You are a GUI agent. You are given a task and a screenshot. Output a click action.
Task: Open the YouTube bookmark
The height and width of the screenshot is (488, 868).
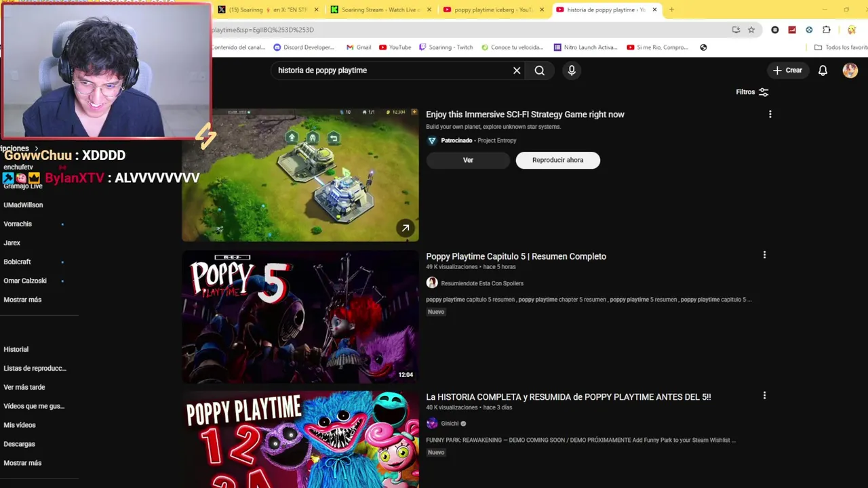click(395, 47)
